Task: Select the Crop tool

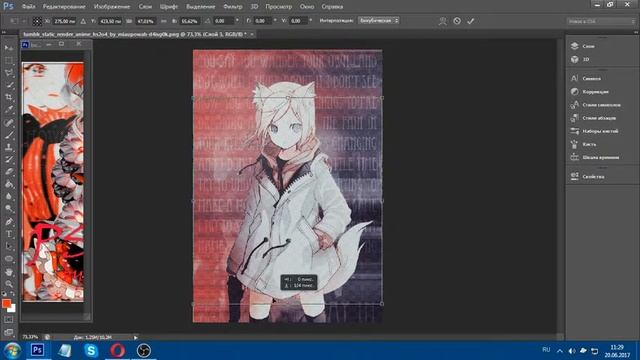Action: (x=9, y=97)
